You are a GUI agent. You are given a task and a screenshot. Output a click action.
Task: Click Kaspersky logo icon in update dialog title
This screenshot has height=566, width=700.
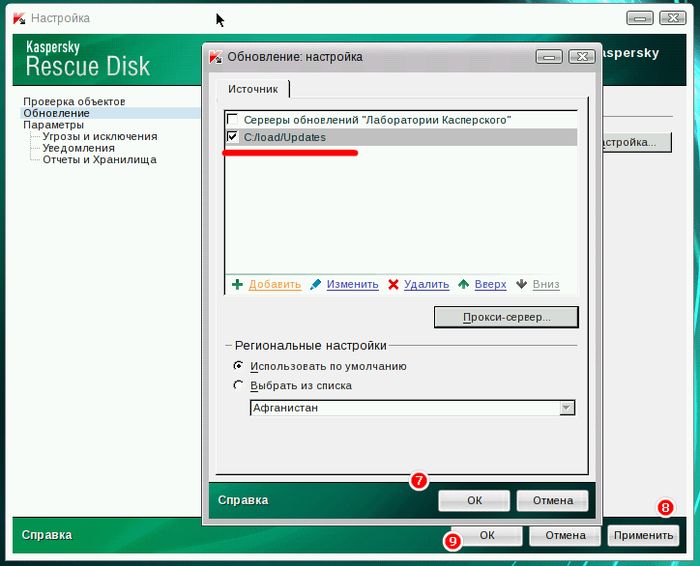[x=216, y=57]
